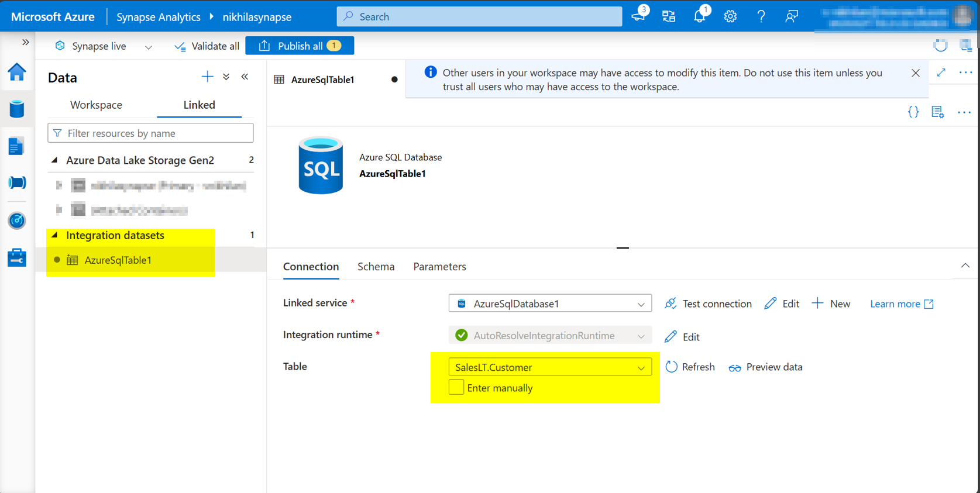
Task: Open the code view braces icon
Action: tap(913, 112)
